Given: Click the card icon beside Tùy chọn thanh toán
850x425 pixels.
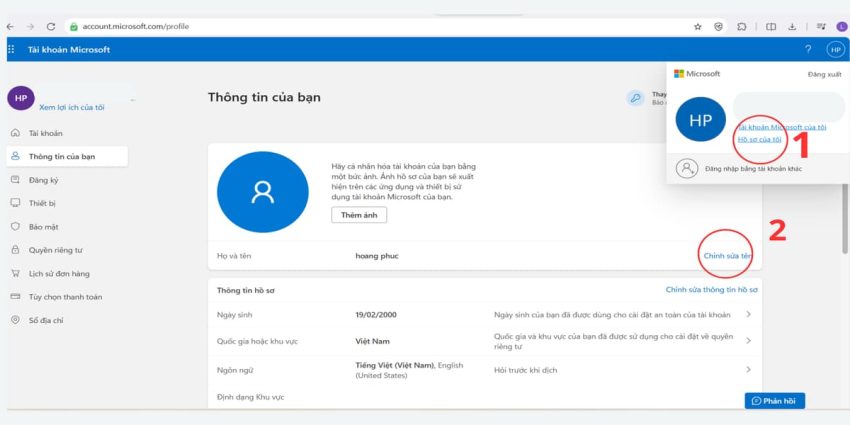Looking at the screenshot, I should point(16,297).
